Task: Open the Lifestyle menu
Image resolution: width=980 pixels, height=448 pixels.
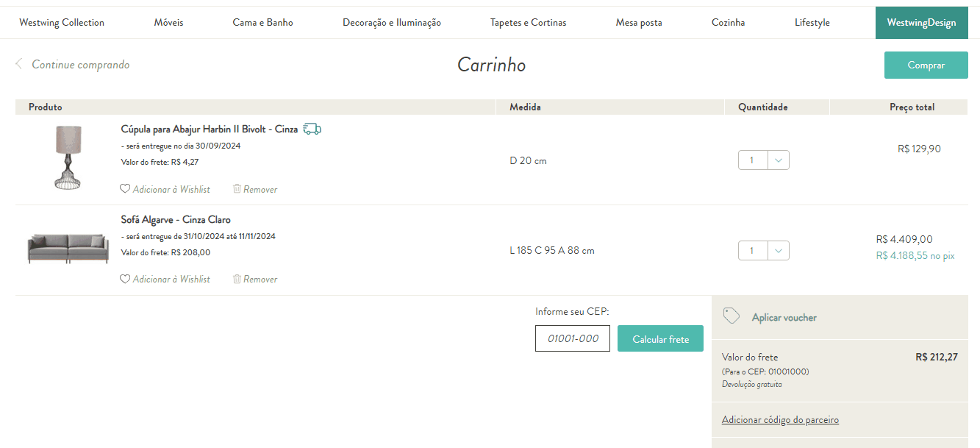Action: point(812,23)
